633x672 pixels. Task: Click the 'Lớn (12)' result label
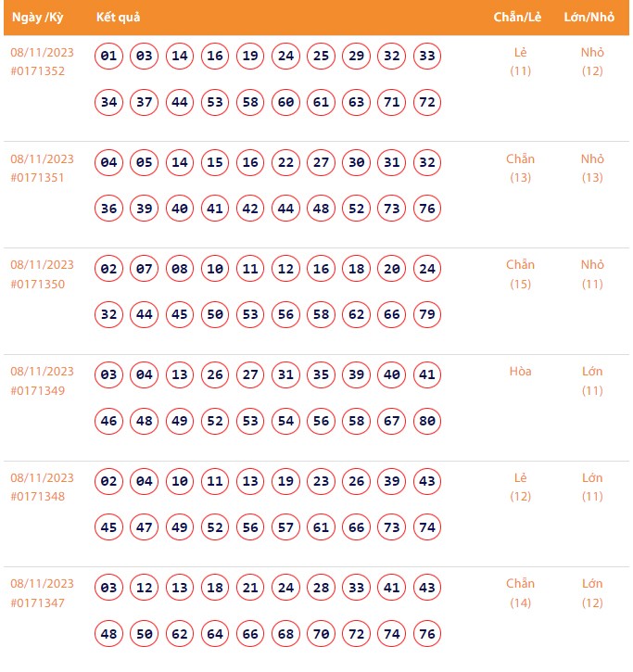tap(592, 593)
